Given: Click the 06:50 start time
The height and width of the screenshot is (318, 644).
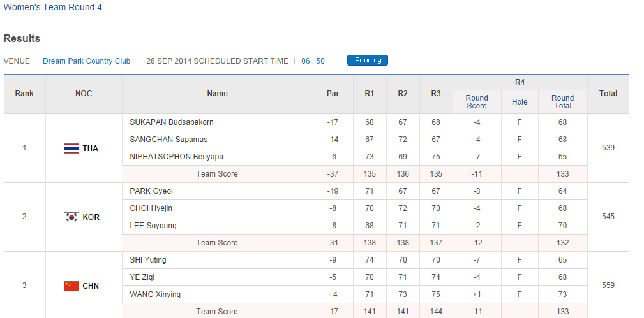Looking at the screenshot, I should (313, 61).
